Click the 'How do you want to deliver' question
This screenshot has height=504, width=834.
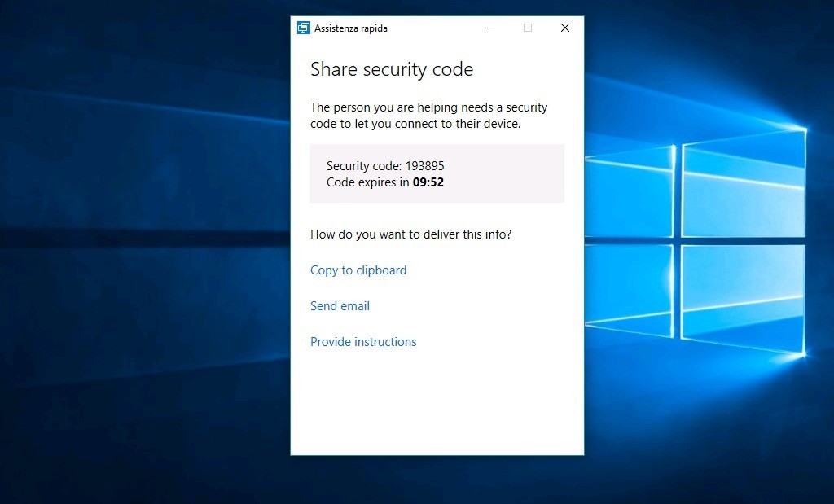410,234
